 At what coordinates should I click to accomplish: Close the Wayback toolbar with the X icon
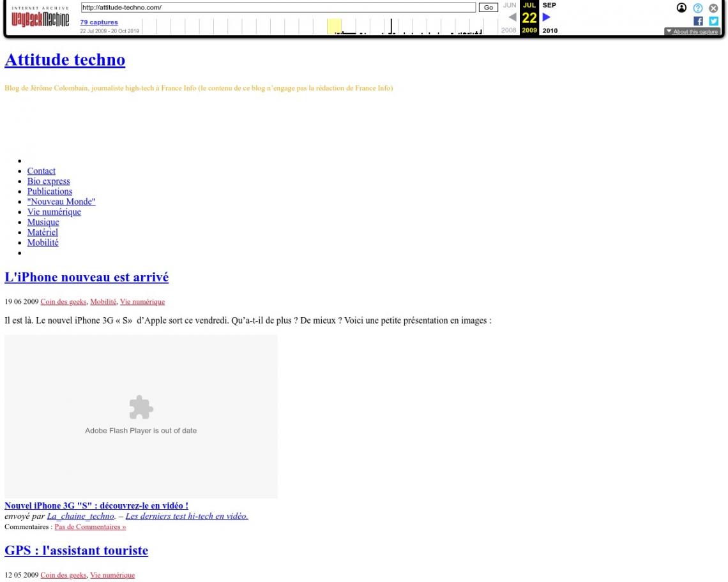[713, 8]
